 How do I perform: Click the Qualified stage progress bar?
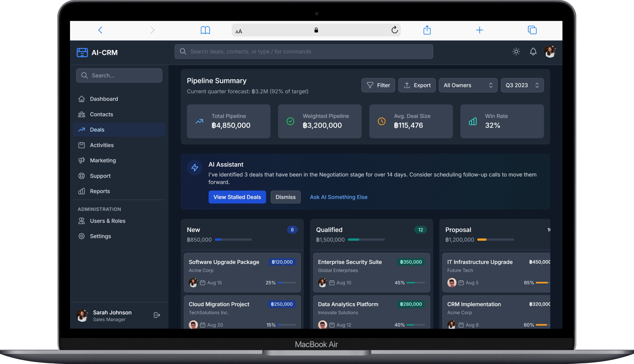366,239
